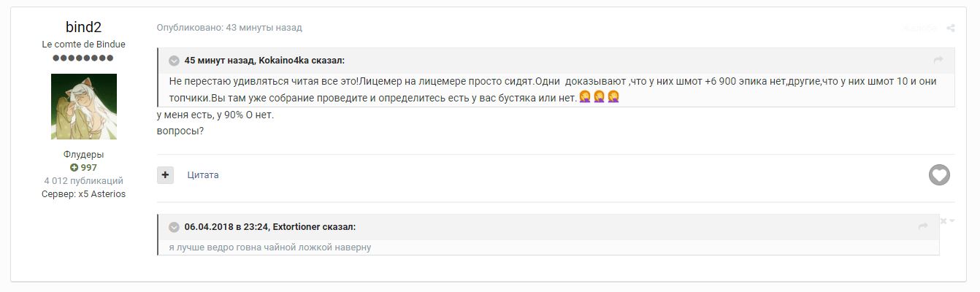980x292 pixels.
Task: Open the Флудеры group link
Action: pyautogui.click(x=83, y=155)
